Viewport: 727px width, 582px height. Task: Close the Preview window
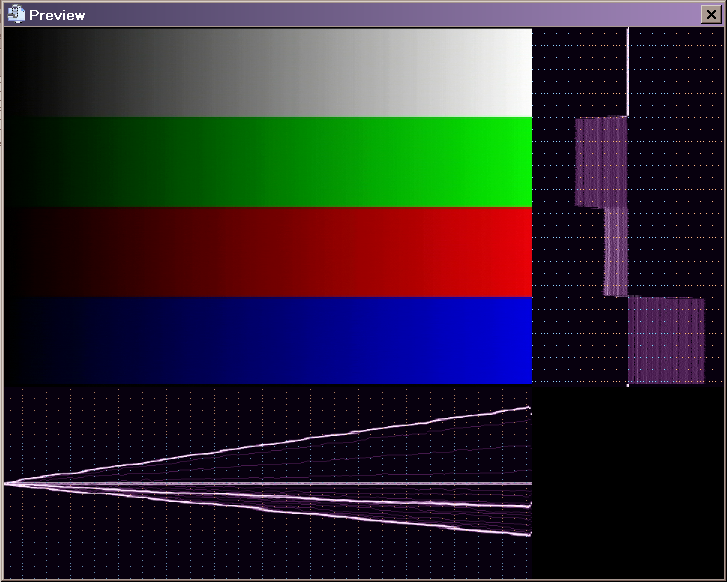click(x=711, y=15)
